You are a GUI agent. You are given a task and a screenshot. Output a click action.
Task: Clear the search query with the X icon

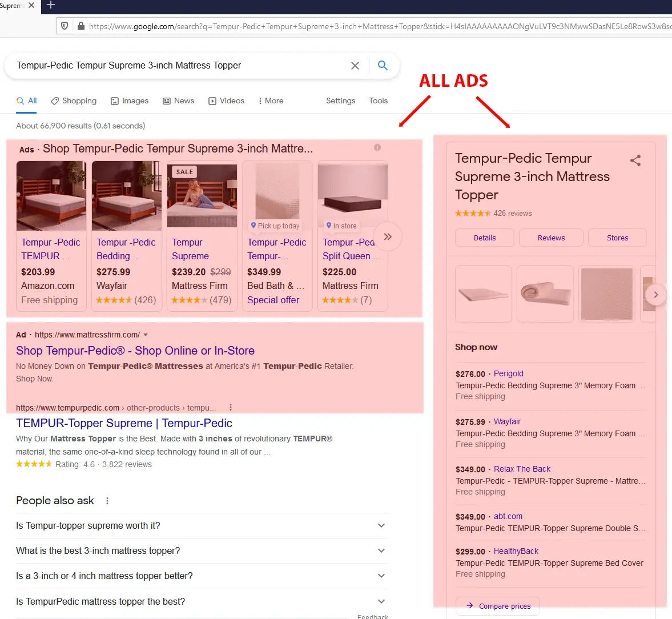click(355, 65)
